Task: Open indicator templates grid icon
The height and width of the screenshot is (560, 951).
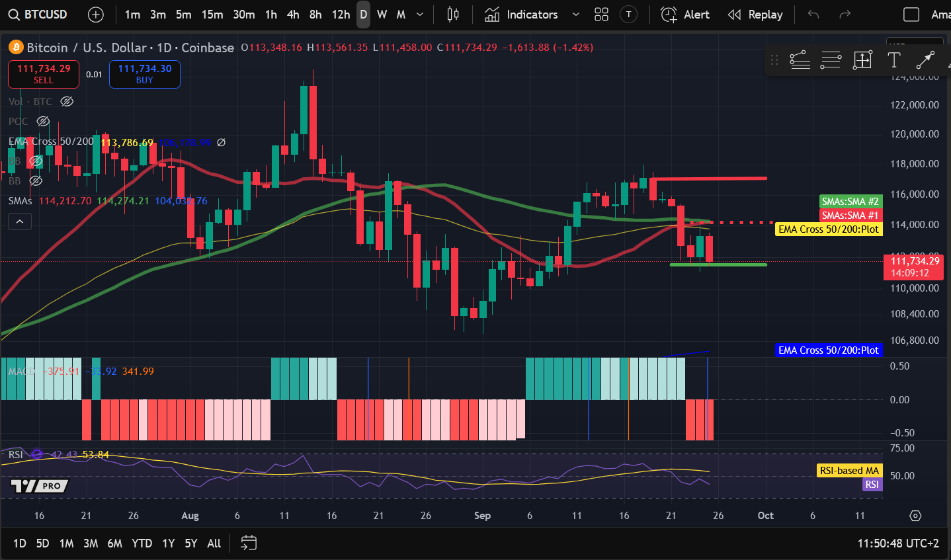Action: click(x=601, y=15)
